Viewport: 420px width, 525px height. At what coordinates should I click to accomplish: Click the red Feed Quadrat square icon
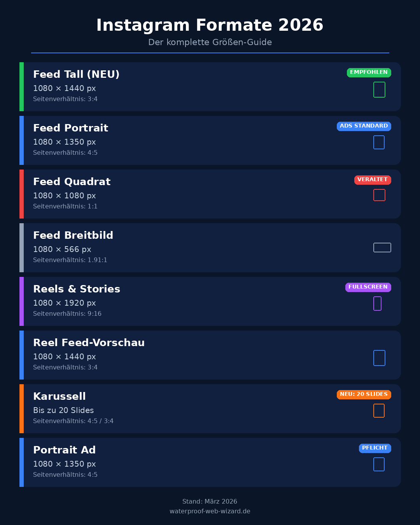click(x=379, y=195)
